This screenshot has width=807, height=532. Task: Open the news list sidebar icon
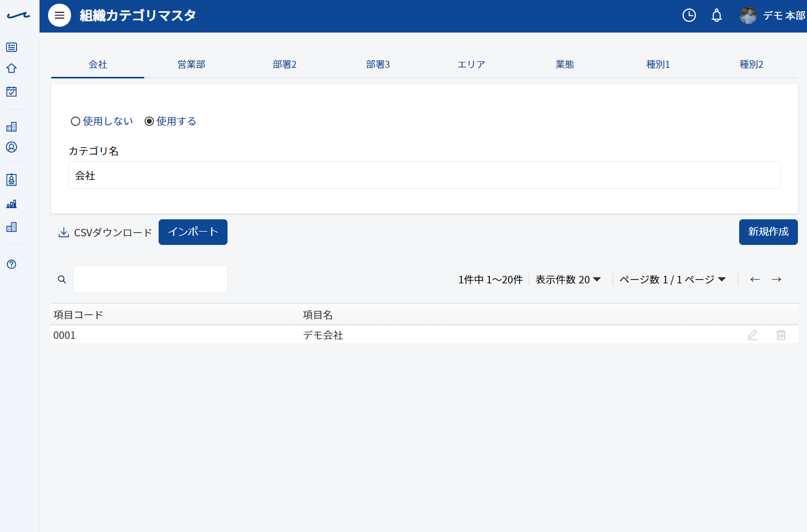[x=11, y=47]
